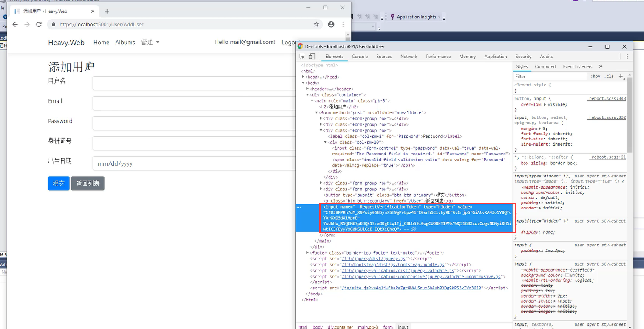Expand the head element node

pyautogui.click(x=303, y=77)
